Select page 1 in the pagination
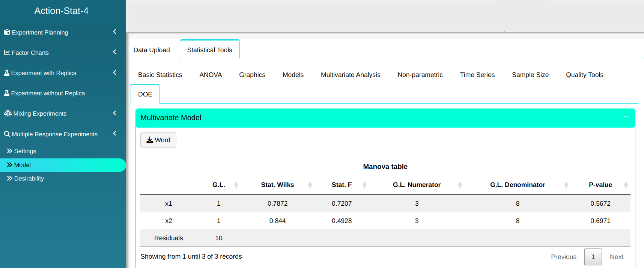Image resolution: width=644 pixels, height=268 pixels. (593, 257)
